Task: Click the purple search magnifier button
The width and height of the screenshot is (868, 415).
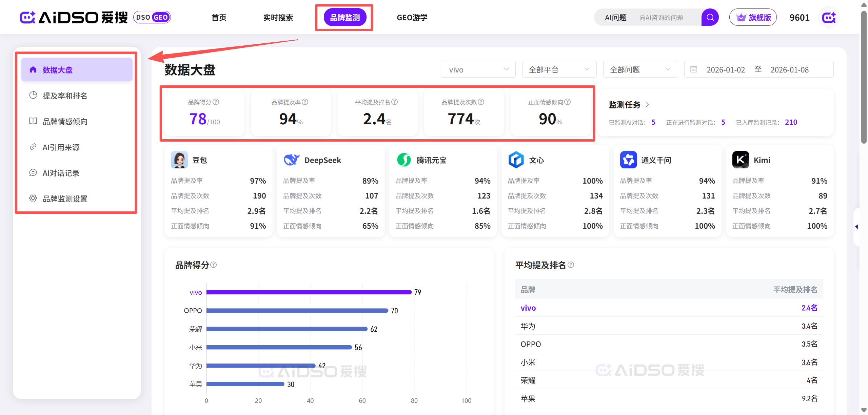Action: click(710, 17)
